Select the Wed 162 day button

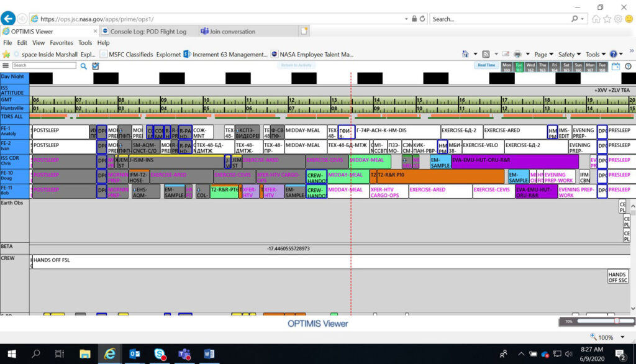coord(530,66)
